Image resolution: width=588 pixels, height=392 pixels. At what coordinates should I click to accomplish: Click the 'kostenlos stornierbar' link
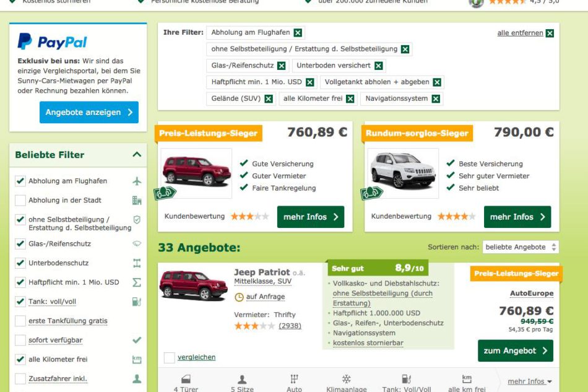click(x=368, y=343)
